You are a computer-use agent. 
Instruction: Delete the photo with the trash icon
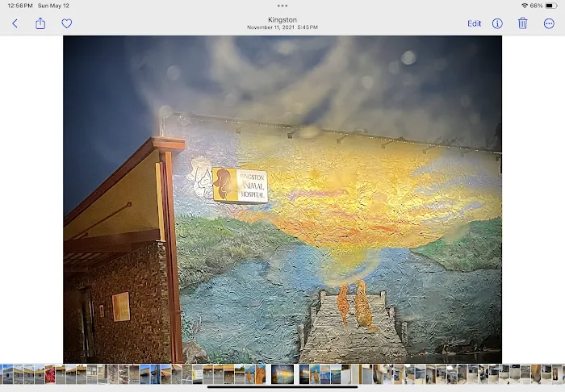pos(523,23)
